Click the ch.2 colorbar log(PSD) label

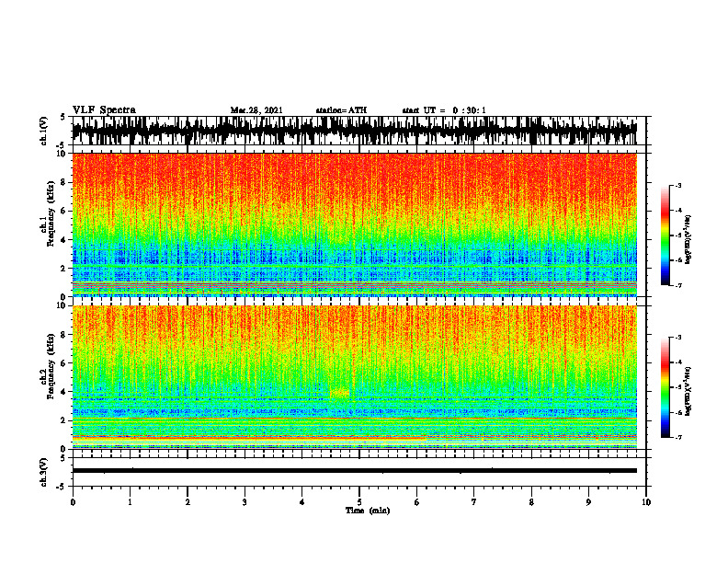(688, 391)
